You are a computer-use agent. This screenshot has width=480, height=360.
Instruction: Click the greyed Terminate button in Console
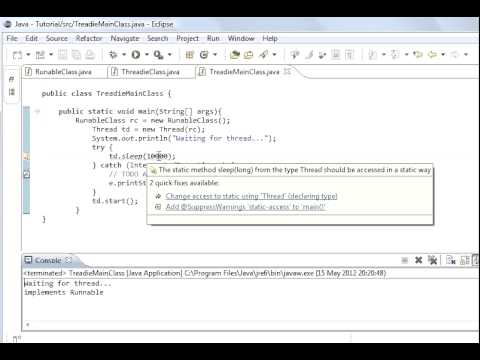click(x=405, y=260)
